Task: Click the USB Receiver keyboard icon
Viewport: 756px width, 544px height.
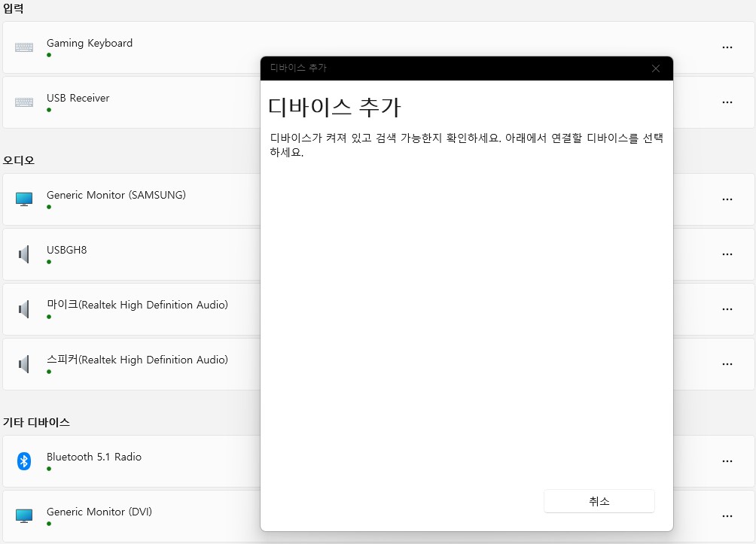Action: 23,102
